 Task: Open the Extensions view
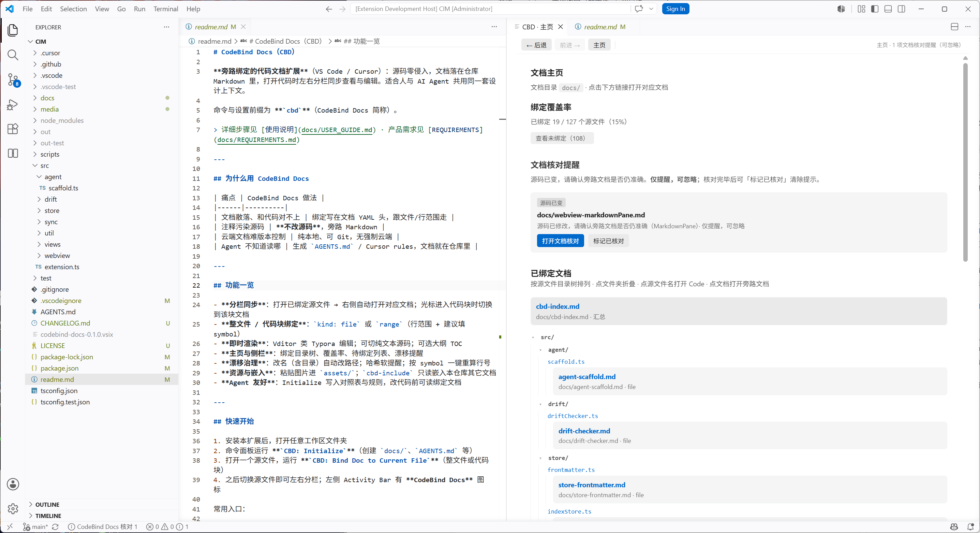[13, 129]
